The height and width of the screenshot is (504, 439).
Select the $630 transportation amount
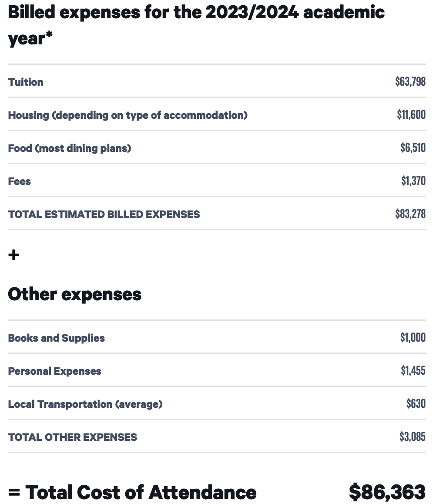point(416,403)
